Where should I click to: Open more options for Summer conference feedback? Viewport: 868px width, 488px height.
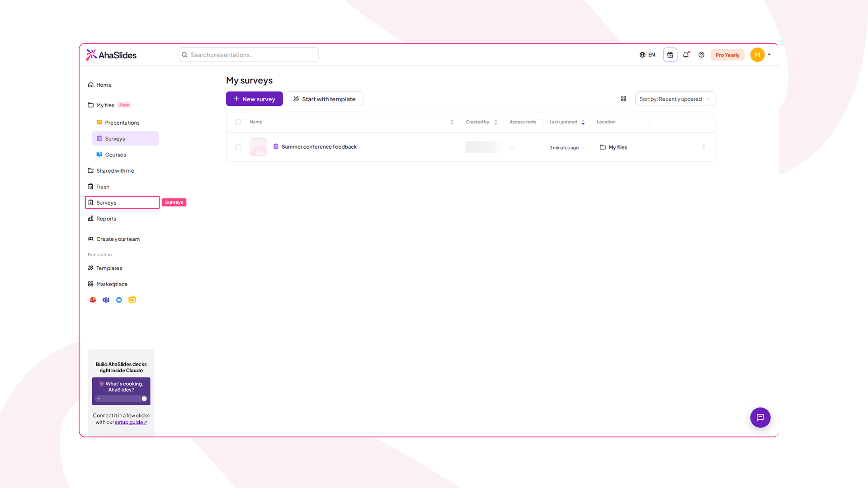704,147
